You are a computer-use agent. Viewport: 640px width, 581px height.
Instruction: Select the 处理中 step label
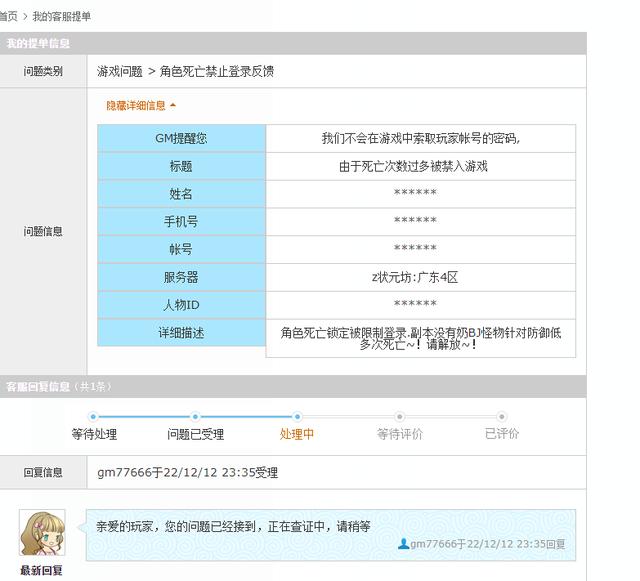[297, 435]
